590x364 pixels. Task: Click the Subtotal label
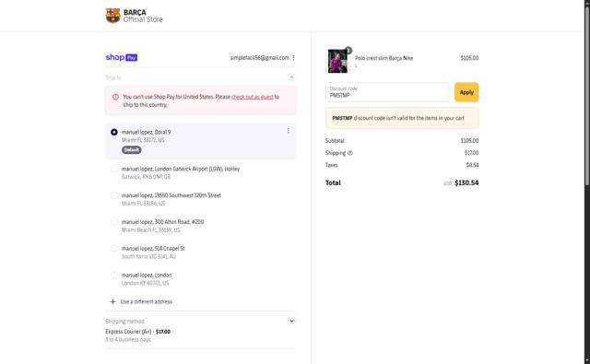tap(335, 141)
